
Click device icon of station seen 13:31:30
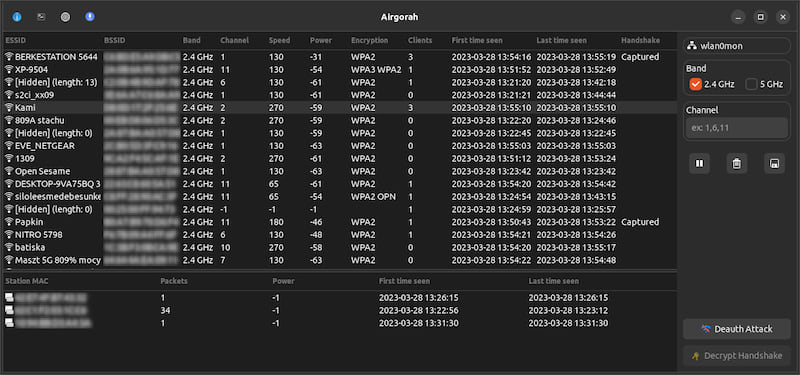click(9, 323)
